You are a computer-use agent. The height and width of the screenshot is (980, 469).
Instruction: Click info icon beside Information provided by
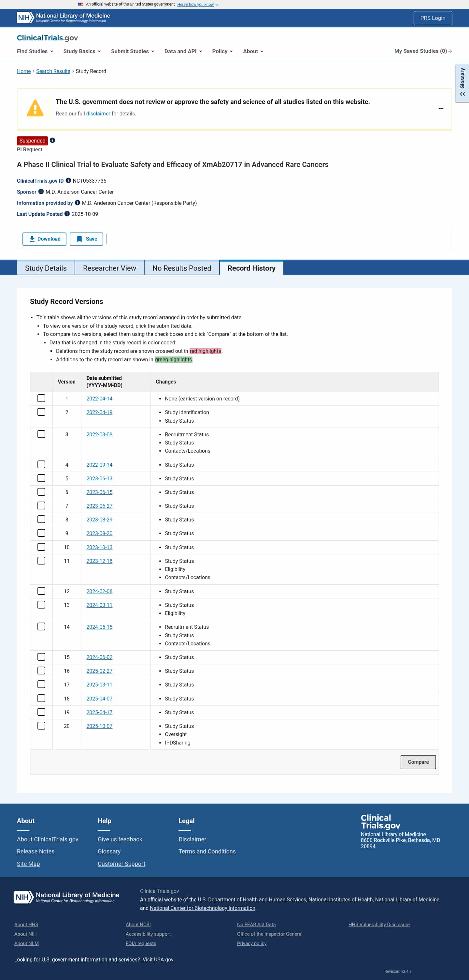click(x=78, y=203)
